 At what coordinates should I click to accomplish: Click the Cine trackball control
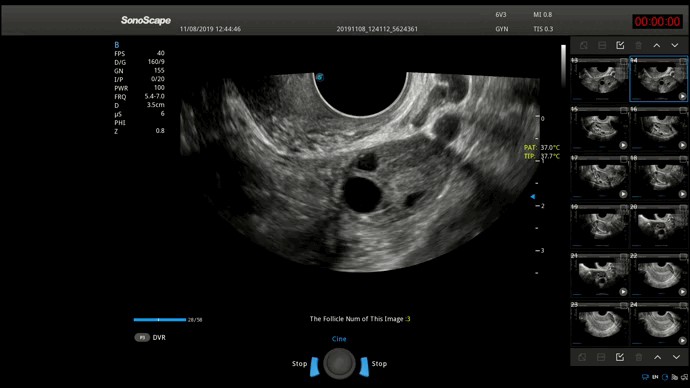[339, 363]
